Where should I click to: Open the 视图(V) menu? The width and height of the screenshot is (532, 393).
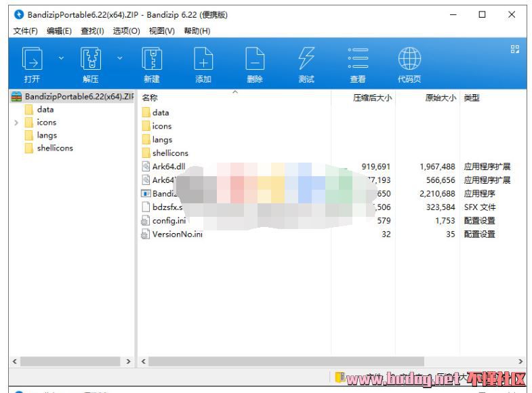[x=161, y=31]
